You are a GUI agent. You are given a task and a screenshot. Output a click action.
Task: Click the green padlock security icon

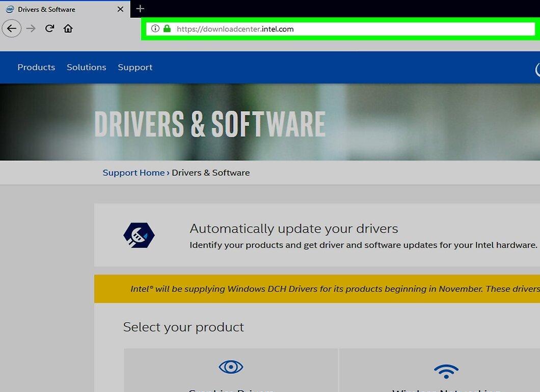[x=167, y=29]
